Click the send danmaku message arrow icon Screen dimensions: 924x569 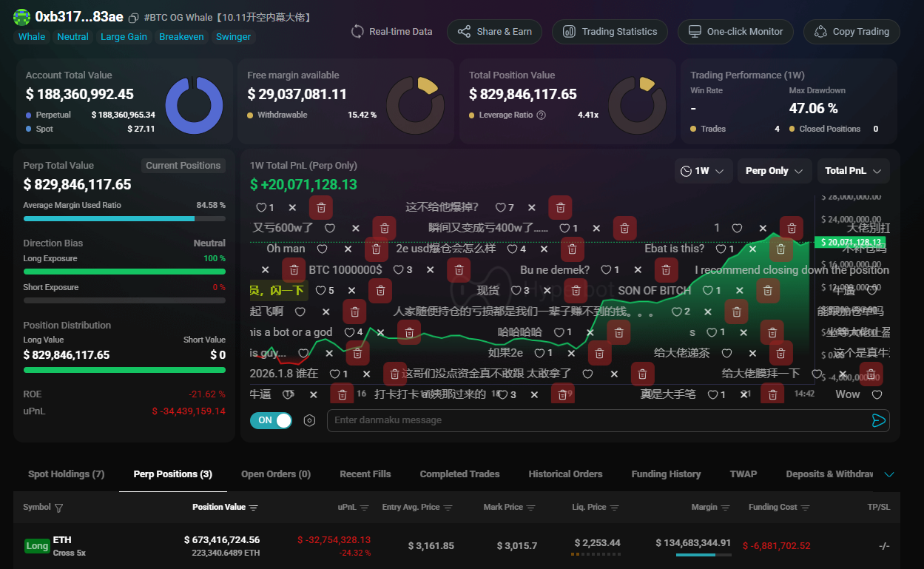pos(878,420)
